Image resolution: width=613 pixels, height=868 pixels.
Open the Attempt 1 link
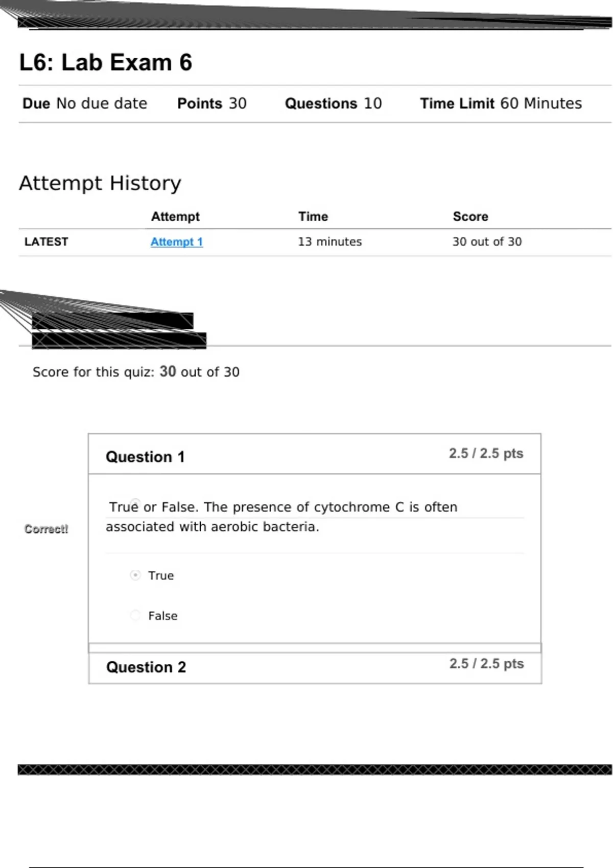(176, 242)
